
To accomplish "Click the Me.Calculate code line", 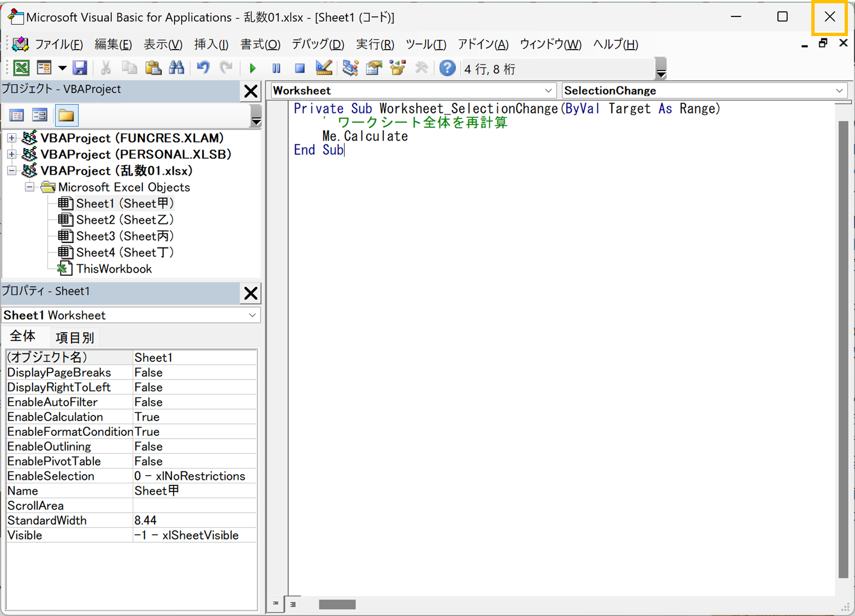I will (x=365, y=136).
